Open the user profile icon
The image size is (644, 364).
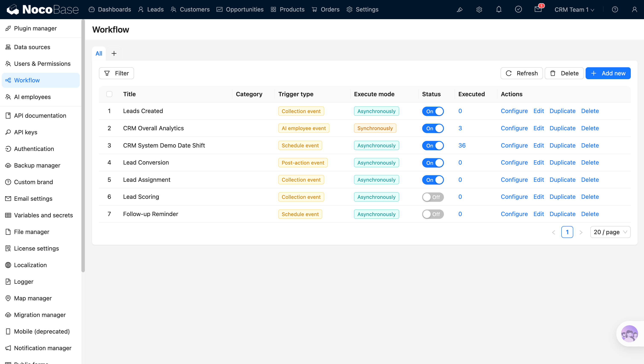point(634,10)
